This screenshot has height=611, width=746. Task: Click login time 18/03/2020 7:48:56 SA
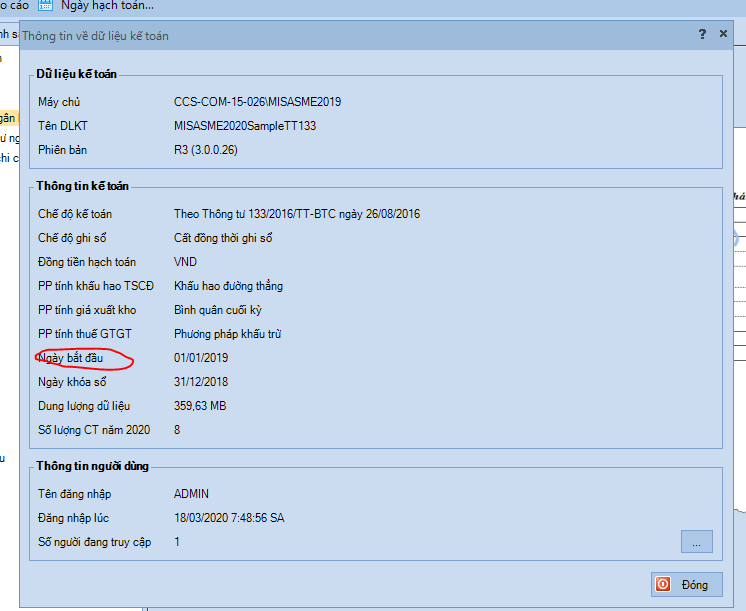(229, 518)
